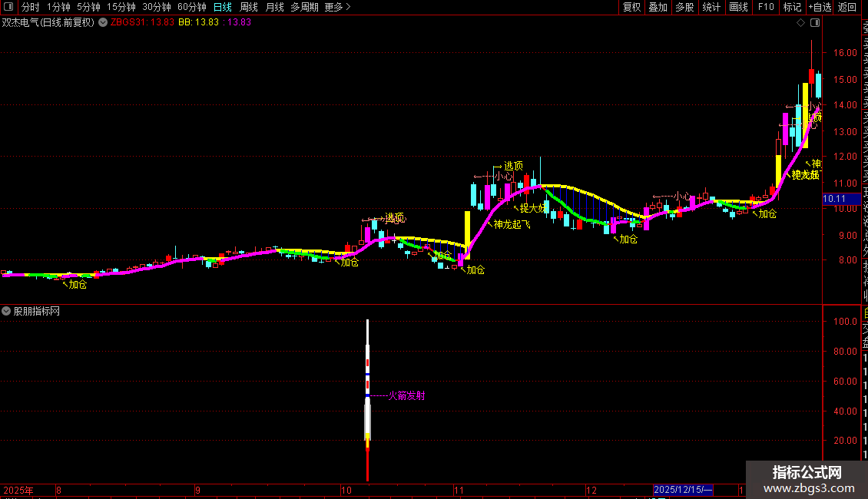
Task: Click the current price marker 10.11
Action: tap(841, 199)
